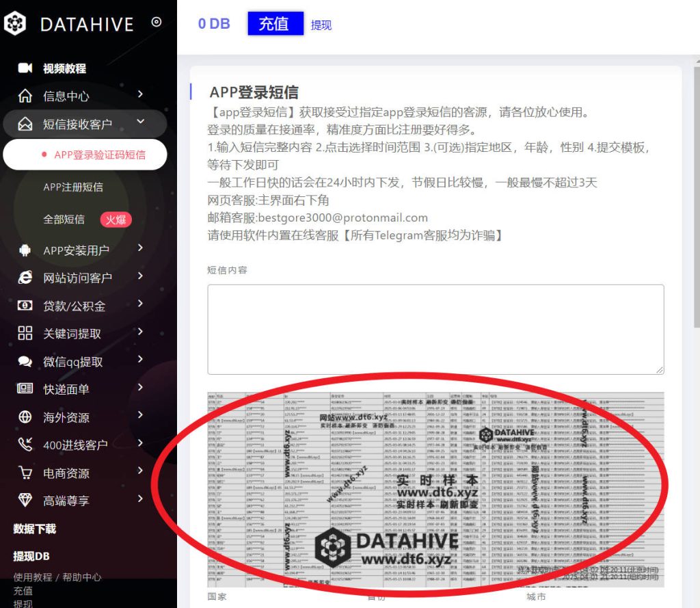Open the 视频教程 menu item
700x608 pixels.
pos(64,68)
